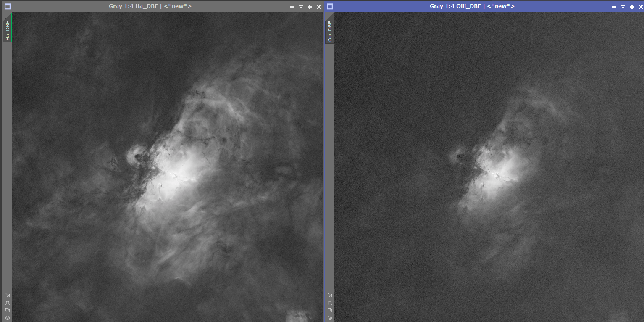Click the diagonal arrow icon in Oiii_DBE window
Screen dimensions: 644x322
tap(330, 295)
